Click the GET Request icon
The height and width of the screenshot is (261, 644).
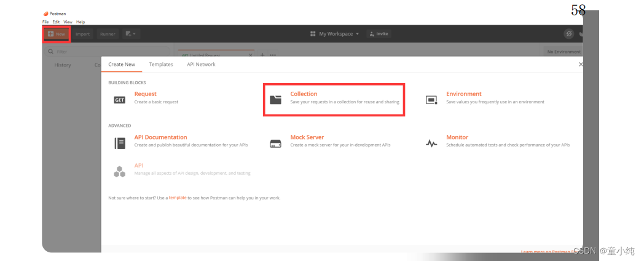119,100
